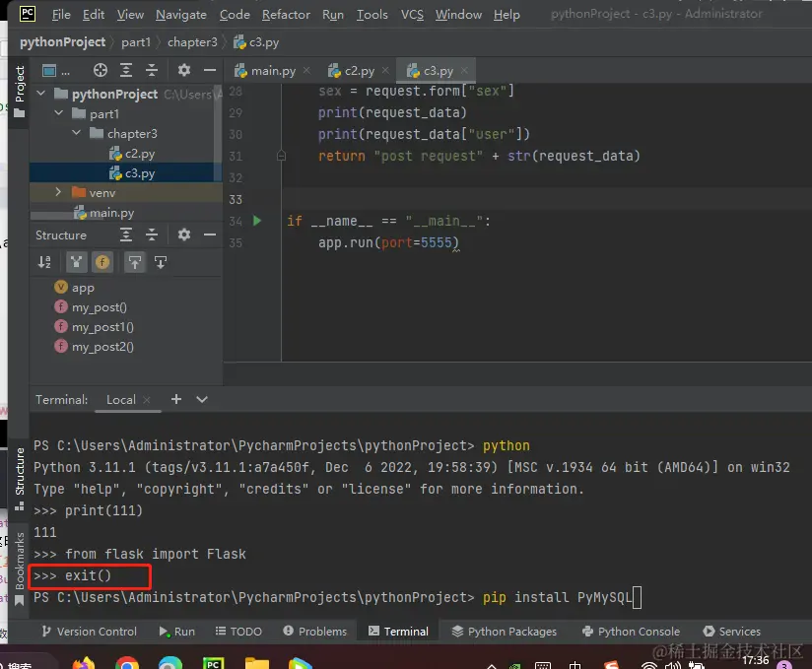Close the c3.py tab
Image resolution: width=812 pixels, height=669 pixels.
pyautogui.click(x=464, y=70)
